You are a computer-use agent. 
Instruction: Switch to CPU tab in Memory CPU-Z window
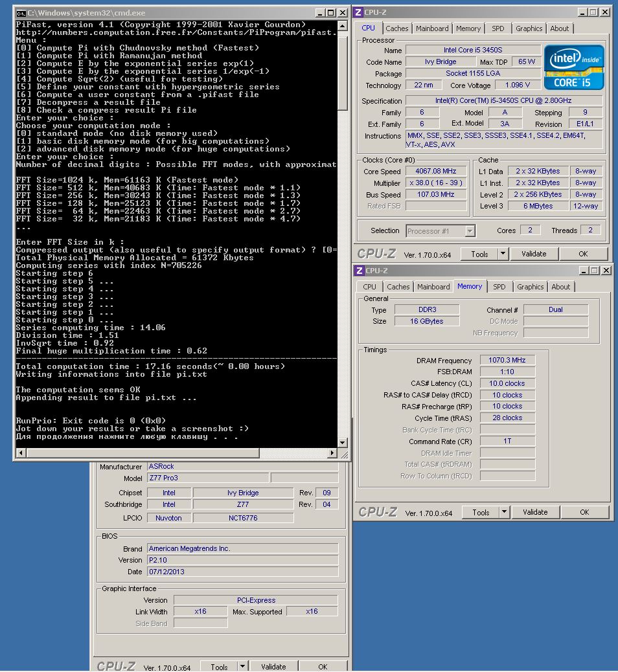(369, 287)
